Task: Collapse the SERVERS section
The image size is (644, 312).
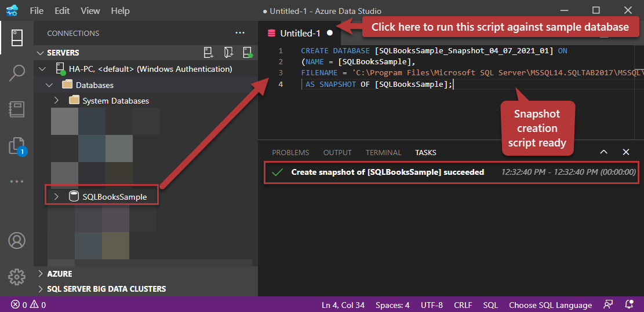Action: tap(40, 53)
